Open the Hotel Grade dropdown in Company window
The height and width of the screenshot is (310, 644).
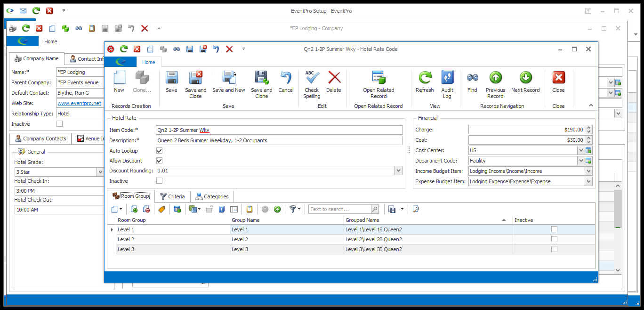[100, 172]
